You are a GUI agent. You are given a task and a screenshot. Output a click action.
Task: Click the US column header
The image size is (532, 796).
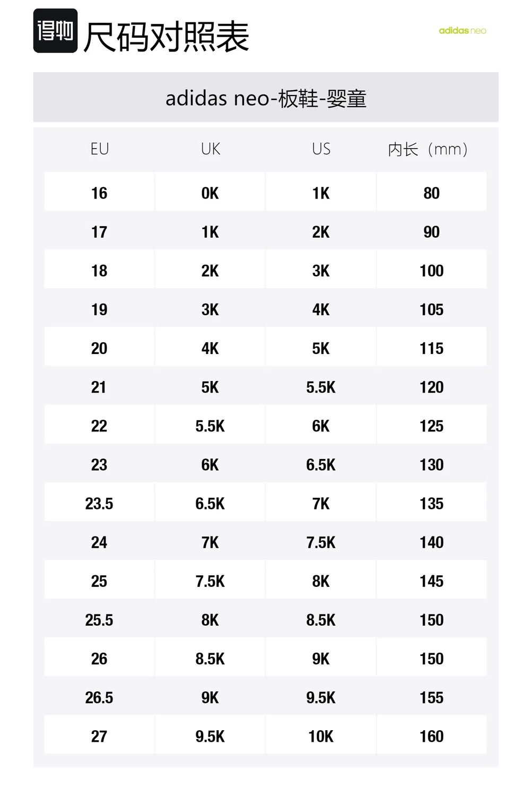321,149
